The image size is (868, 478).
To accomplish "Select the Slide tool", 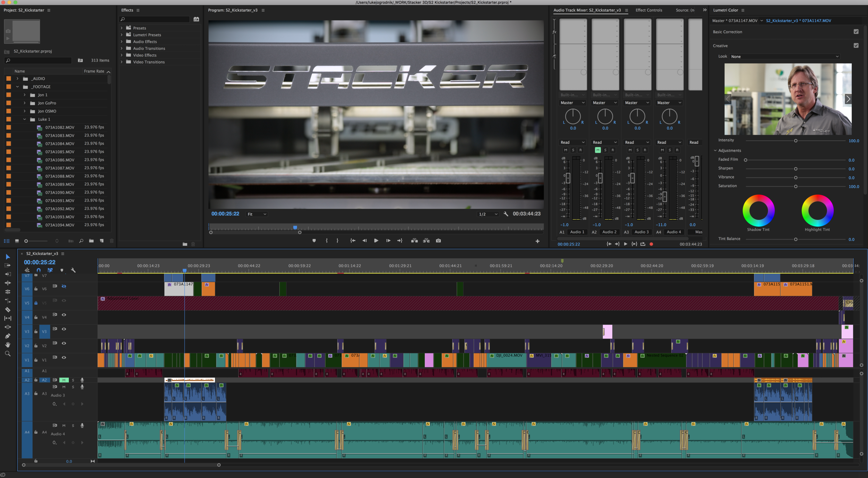I will coord(8,327).
